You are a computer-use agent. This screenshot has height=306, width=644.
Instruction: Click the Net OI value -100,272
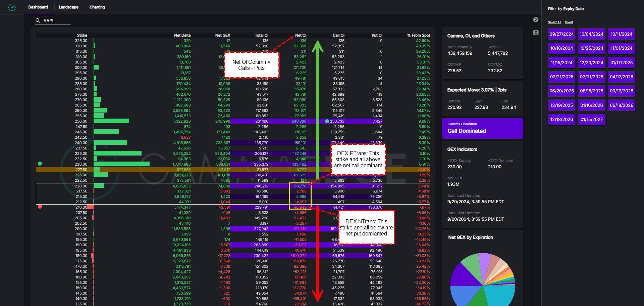tap(299, 256)
